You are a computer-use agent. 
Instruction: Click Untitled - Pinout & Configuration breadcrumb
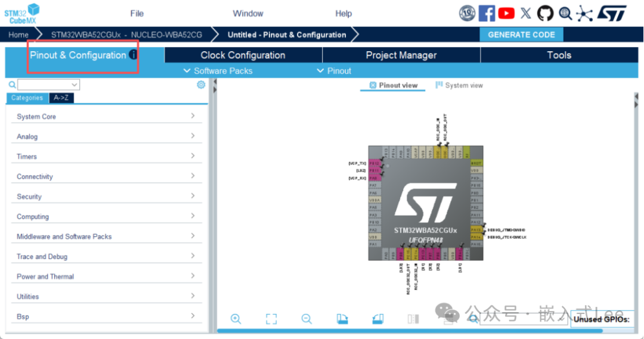(x=287, y=35)
